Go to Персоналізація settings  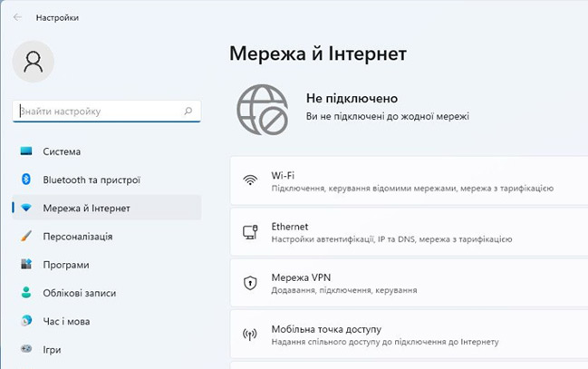coord(107,236)
